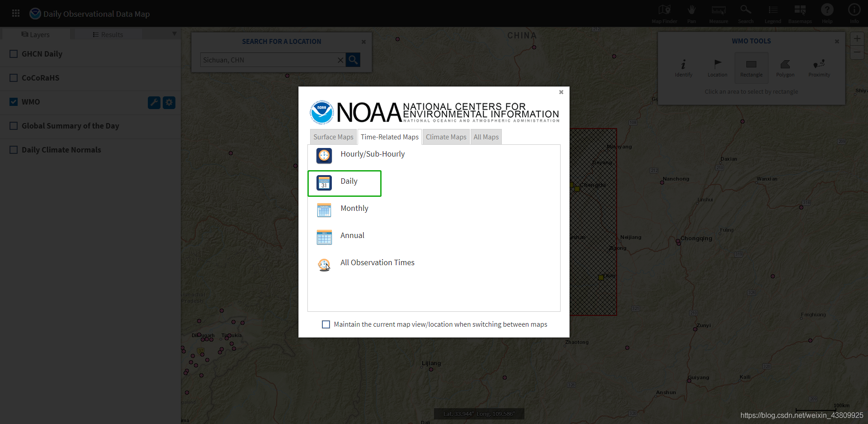Enable the GHCN Daily layer checkbox
This screenshot has width=868, height=424.
point(14,54)
